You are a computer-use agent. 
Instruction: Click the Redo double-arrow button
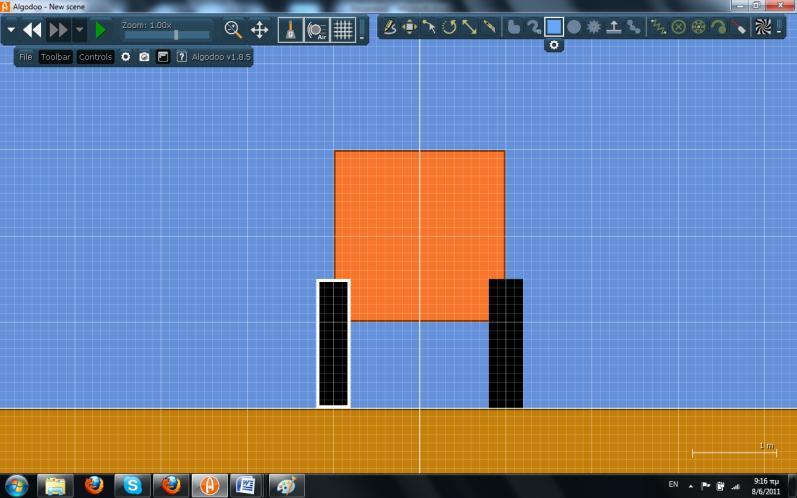click(x=58, y=30)
